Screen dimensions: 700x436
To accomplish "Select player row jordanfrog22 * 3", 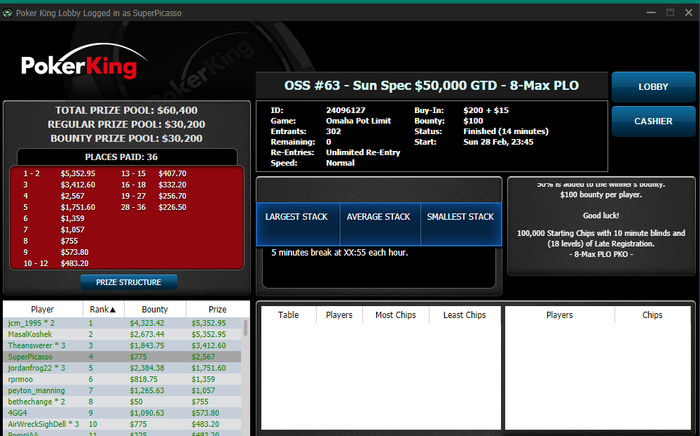I will [122, 368].
